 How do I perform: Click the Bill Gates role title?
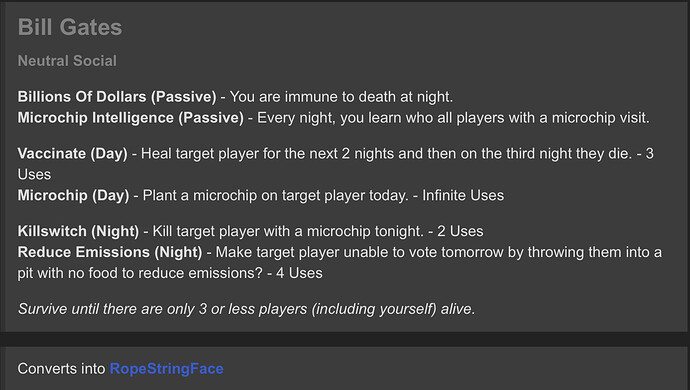(70, 27)
